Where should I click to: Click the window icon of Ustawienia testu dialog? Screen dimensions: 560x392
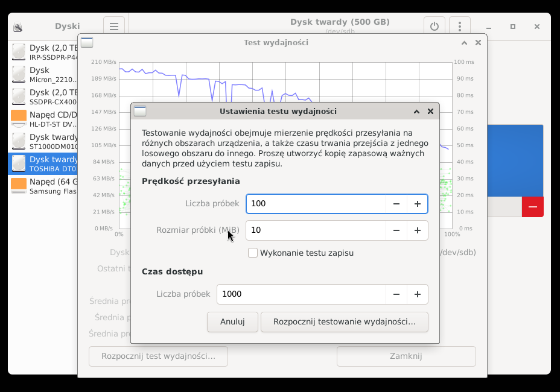coord(140,112)
